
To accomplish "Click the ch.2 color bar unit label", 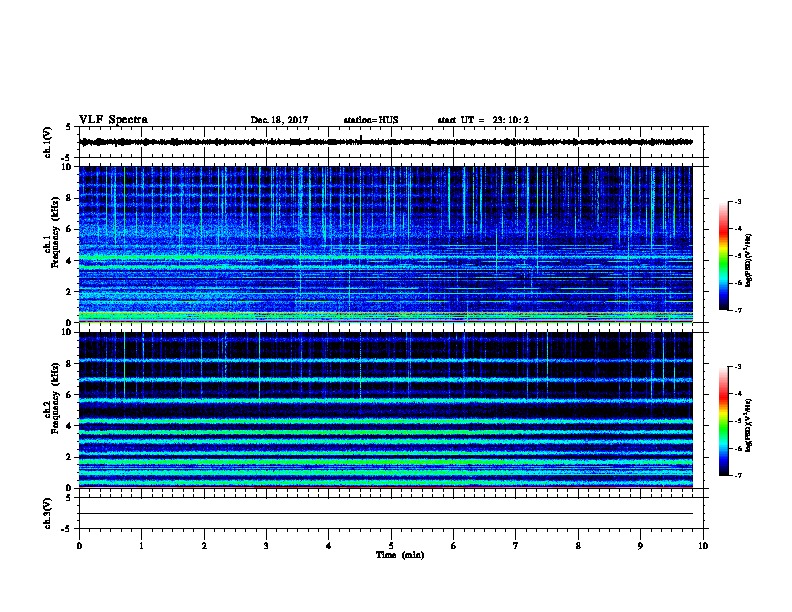I will tap(749, 425).
